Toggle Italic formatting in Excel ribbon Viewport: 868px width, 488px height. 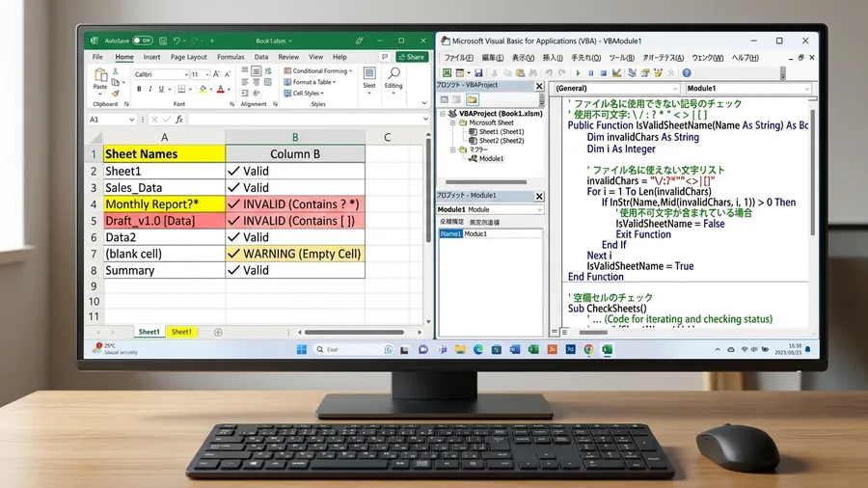[150, 89]
